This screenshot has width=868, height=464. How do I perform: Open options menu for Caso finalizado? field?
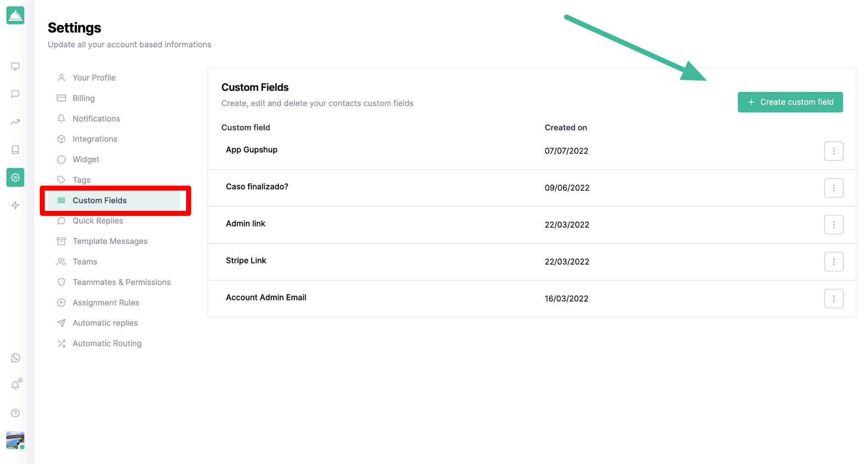point(833,188)
